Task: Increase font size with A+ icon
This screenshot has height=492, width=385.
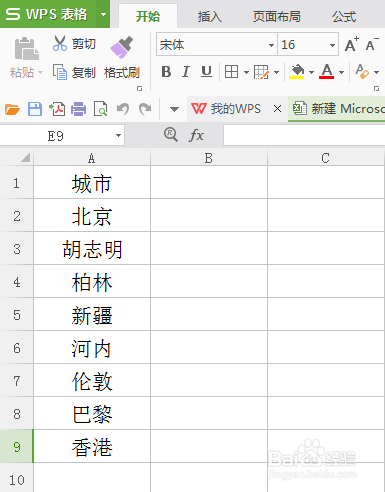Action: coord(351,44)
